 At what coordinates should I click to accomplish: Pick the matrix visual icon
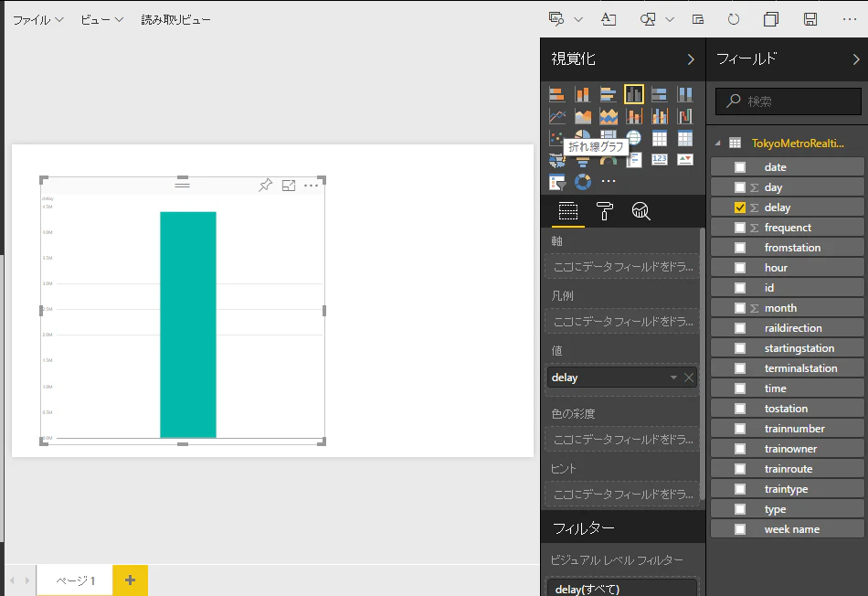[x=684, y=138]
